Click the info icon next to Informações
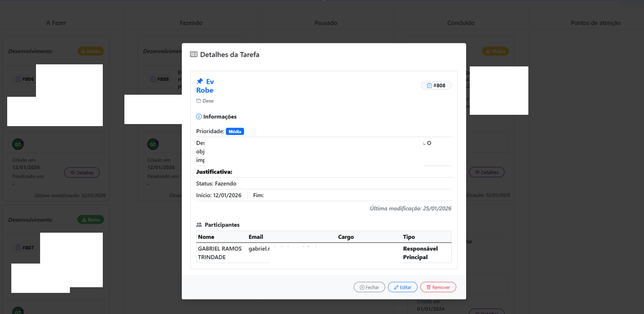The image size is (644, 314). (200, 116)
